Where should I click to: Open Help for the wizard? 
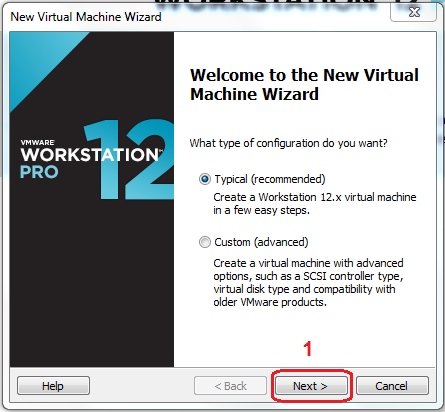[53, 386]
